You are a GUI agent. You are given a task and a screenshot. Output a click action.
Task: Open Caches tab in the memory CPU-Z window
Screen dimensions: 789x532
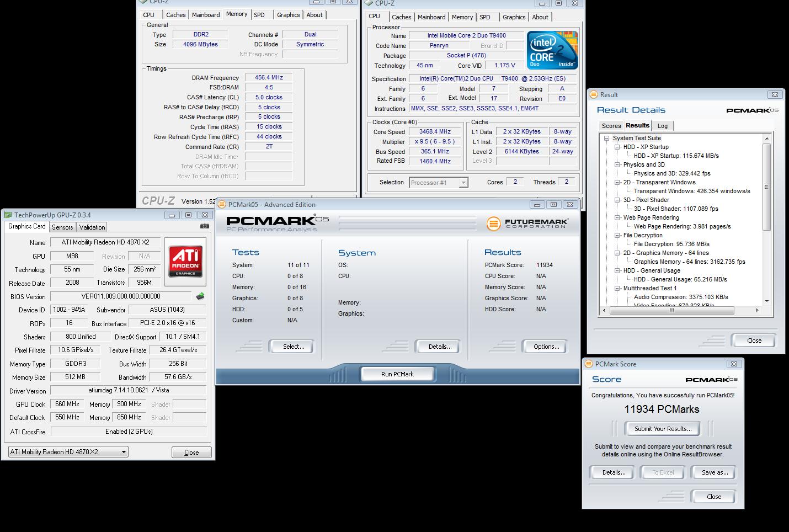pyautogui.click(x=175, y=15)
